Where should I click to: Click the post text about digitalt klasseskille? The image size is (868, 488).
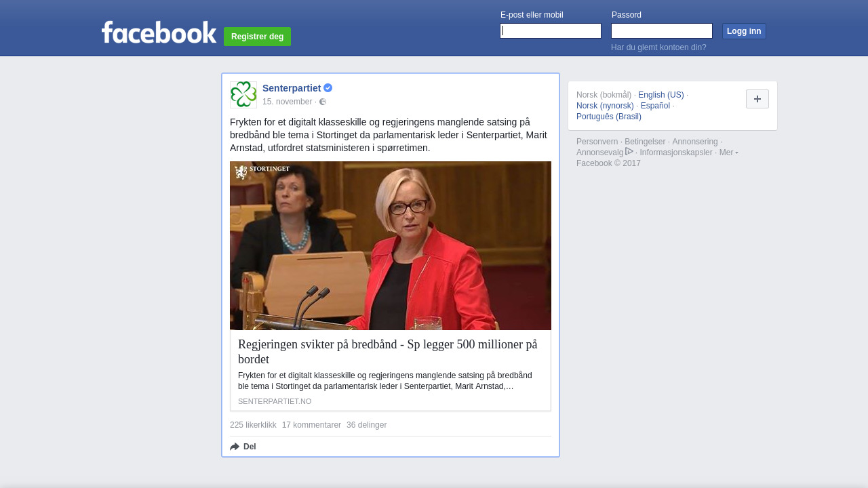(389, 135)
